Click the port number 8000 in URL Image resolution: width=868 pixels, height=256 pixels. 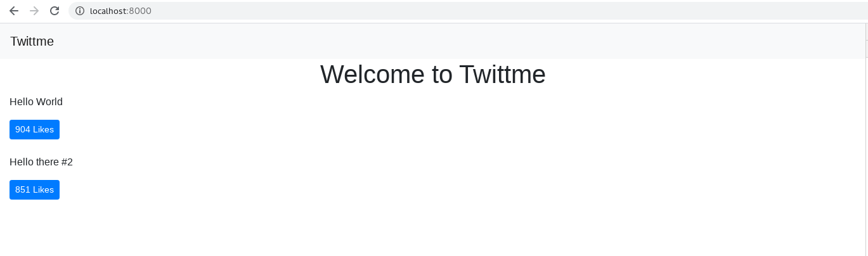click(140, 11)
